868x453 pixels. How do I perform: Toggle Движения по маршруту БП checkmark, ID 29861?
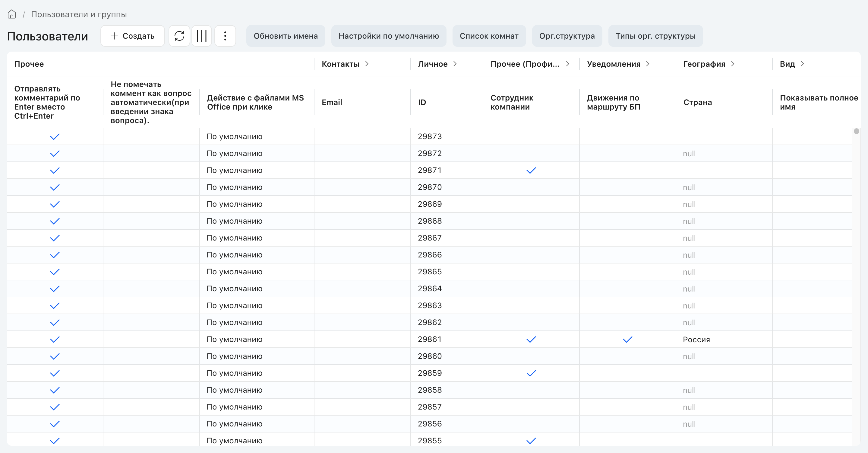tap(627, 339)
